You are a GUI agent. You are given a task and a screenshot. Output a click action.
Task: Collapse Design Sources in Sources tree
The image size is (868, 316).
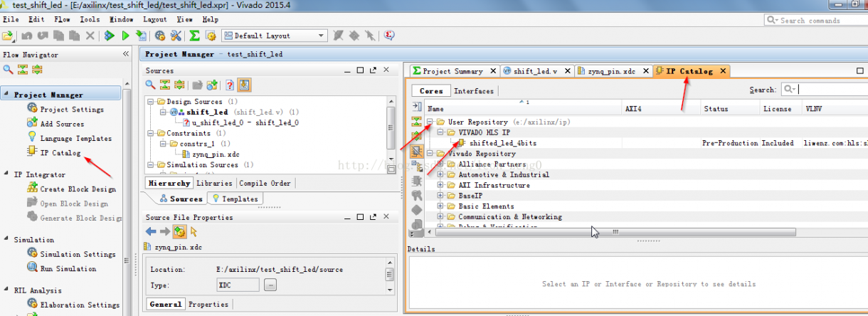tap(150, 102)
